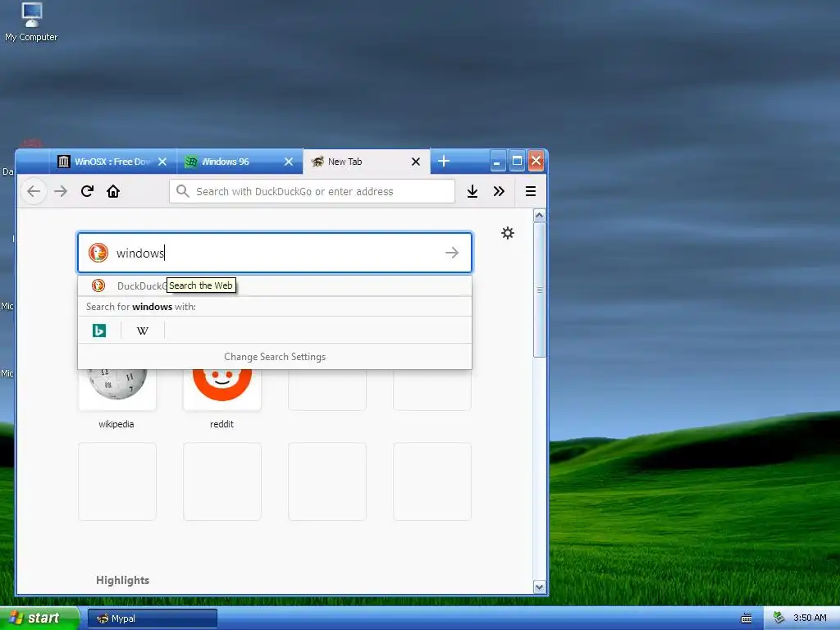Reload the current page
Screen dimensions: 840x630
(87, 191)
